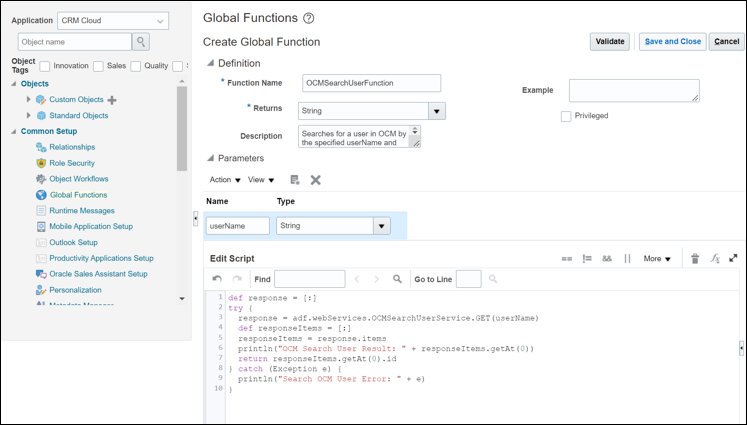747x425 pixels.
Task: Click the find next arrow
Action: point(376,279)
